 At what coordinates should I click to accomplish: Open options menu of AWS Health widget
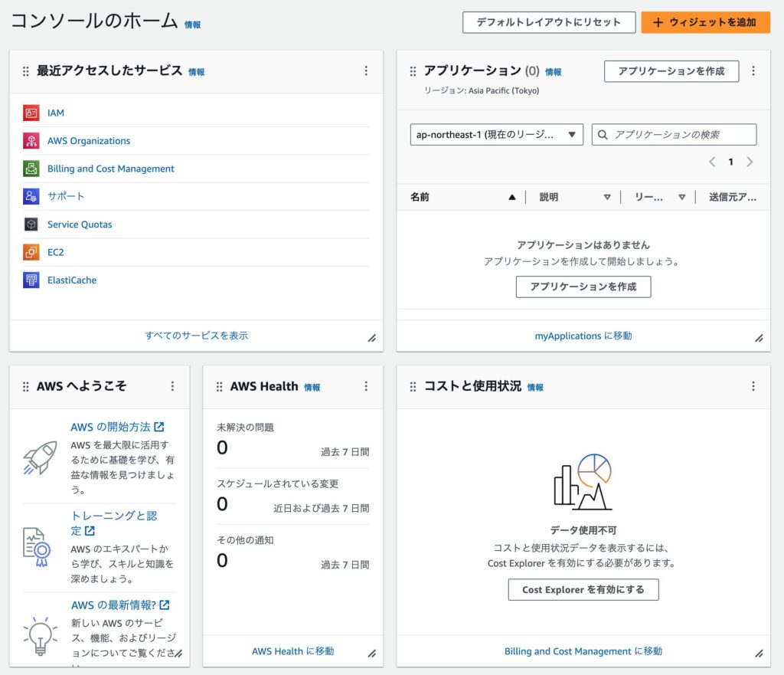[366, 386]
